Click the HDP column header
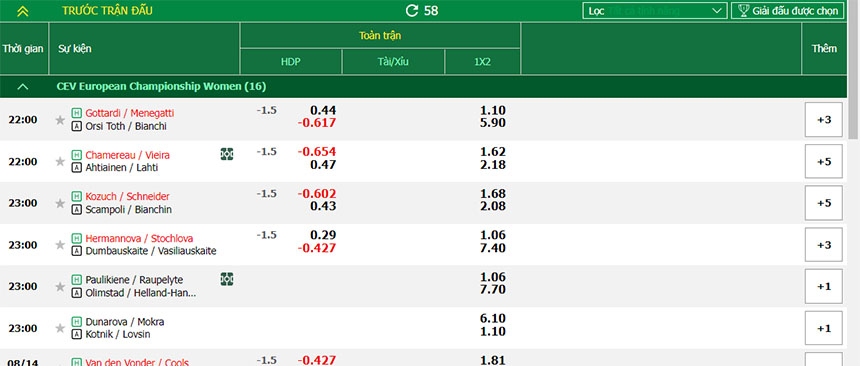Viewport: 860px width, 366px height. [291, 62]
